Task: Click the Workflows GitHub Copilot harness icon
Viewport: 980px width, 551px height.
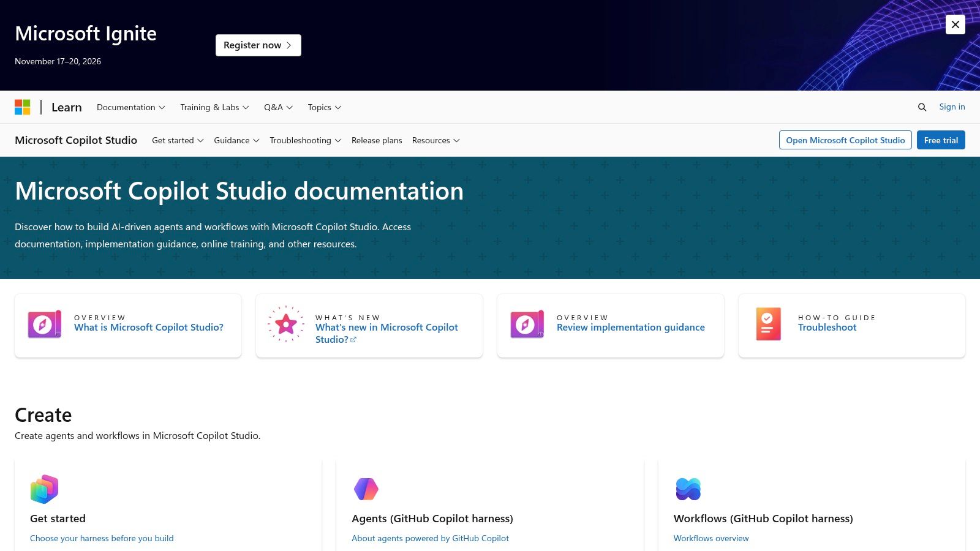Action: pos(688,489)
